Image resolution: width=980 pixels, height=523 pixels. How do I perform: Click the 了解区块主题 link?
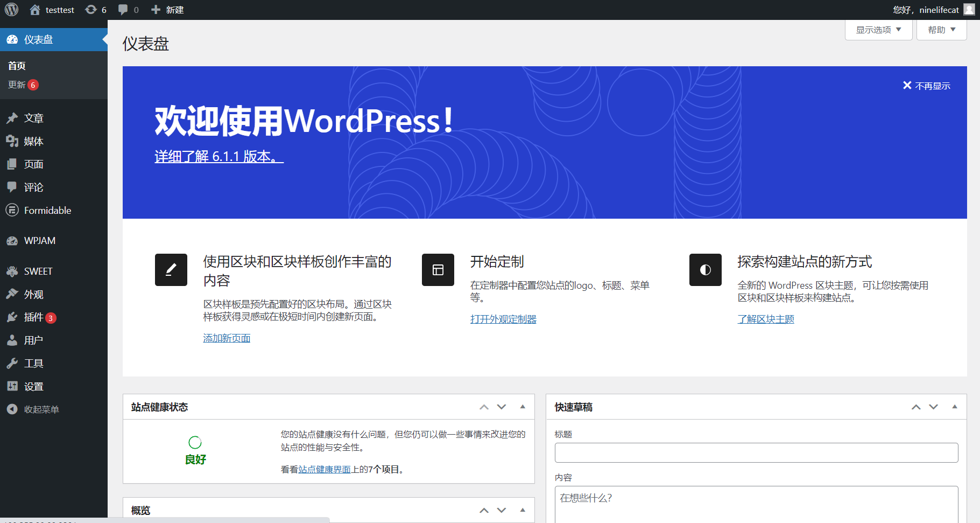pos(766,319)
